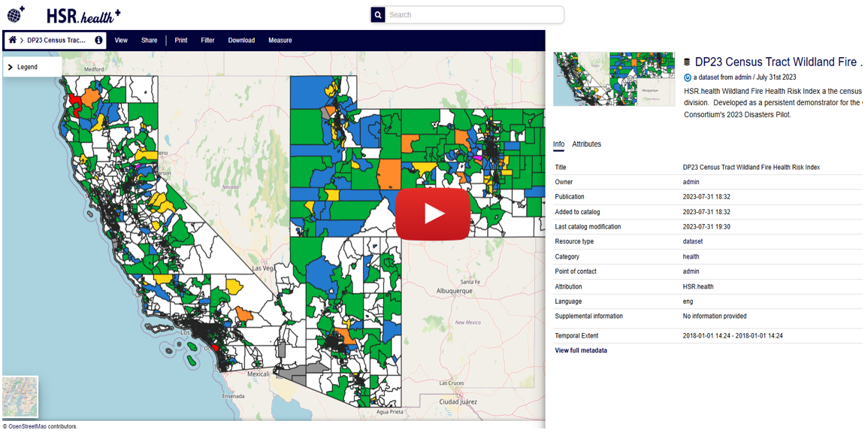This screenshot has height=445, width=868.
Task: Open the Share menu
Action: coord(149,41)
